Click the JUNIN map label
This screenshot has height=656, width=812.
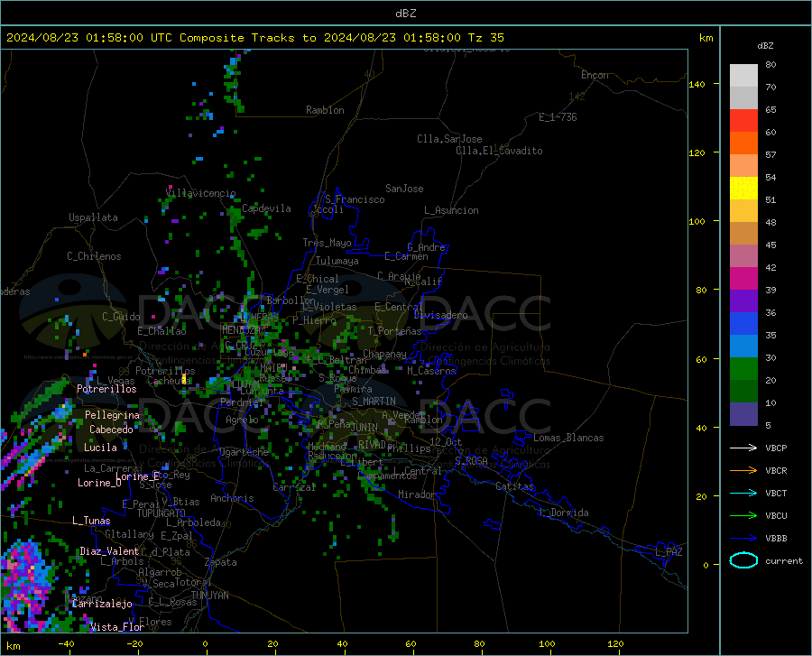point(364,427)
